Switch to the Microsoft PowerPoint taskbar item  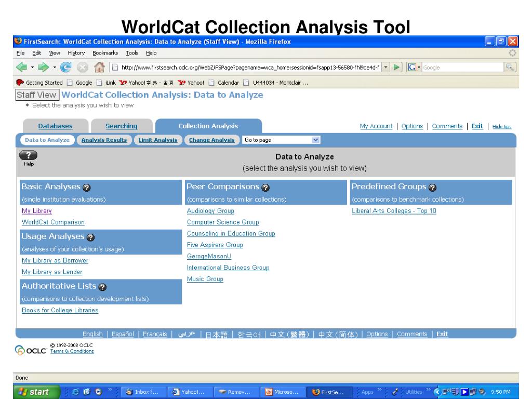pos(283,392)
